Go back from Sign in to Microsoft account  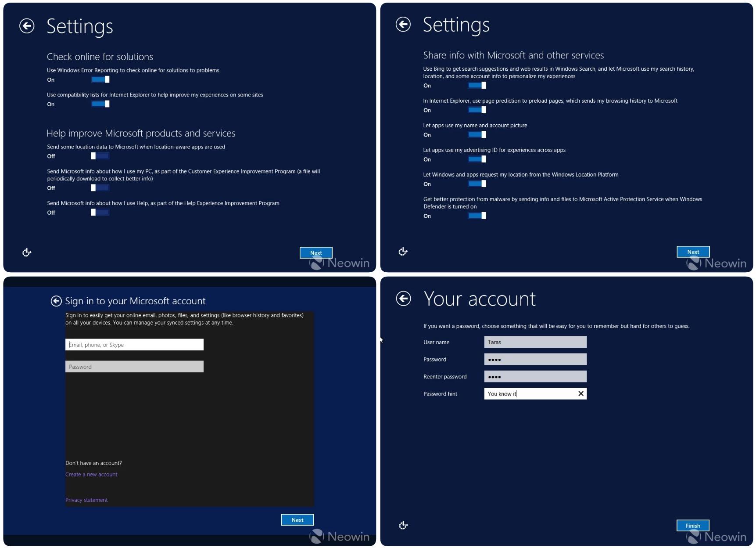pyautogui.click(x=56, y=301)
